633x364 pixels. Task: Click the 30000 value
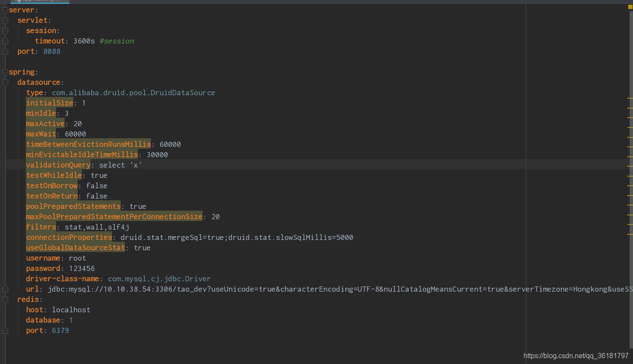tap(157, 155)
